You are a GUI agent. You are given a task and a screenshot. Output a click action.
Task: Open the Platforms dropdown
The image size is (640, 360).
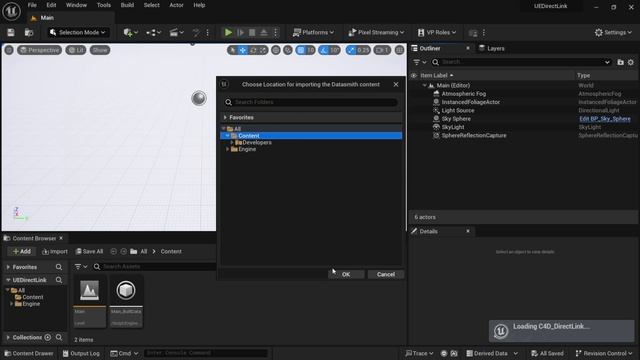click(x=313, y=32)
